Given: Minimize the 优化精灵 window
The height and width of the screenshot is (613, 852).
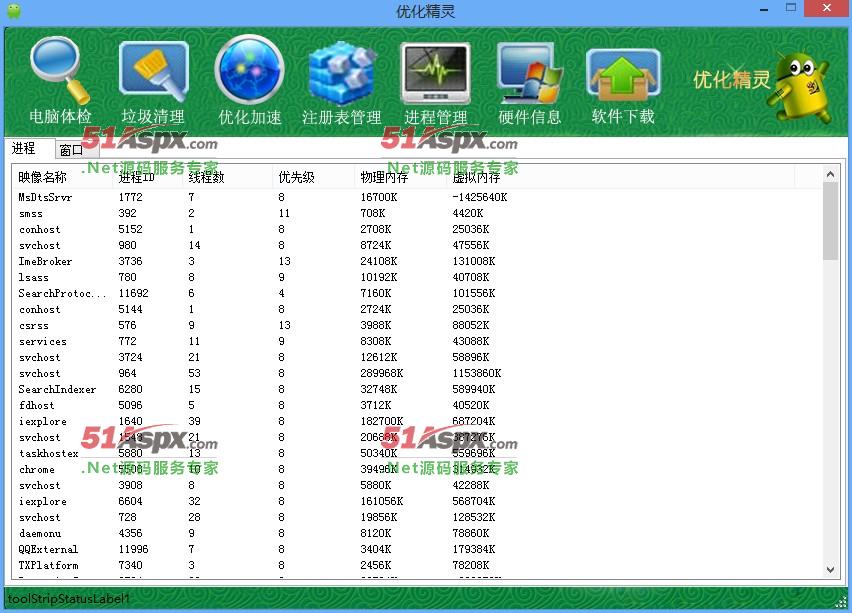Looking at the screenshot, I should pos(763,8).
